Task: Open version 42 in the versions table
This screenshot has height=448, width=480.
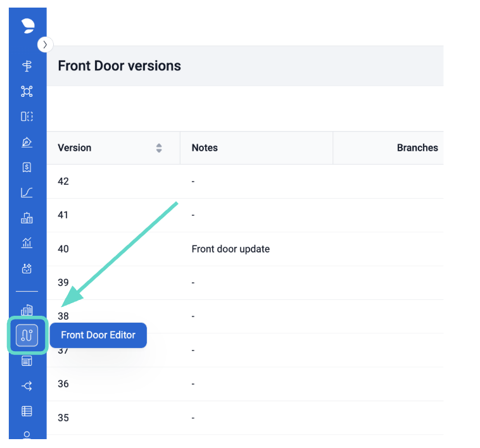Action: coord(63,182)
